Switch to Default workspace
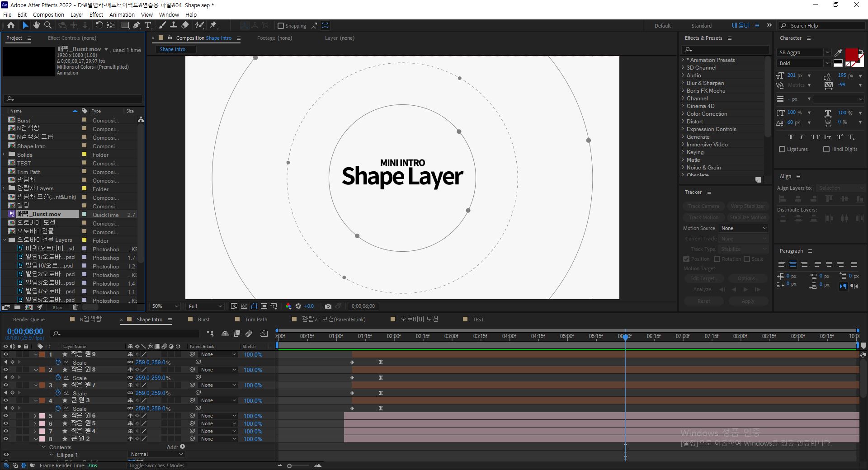This screenshot has height=470, width=868. (x=662, y=26)
